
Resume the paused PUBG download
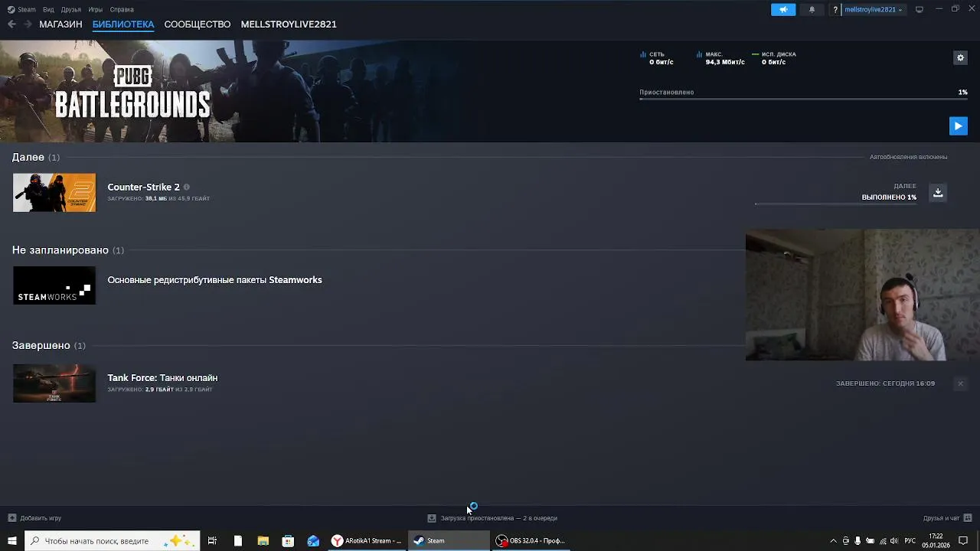coord(958,126)
